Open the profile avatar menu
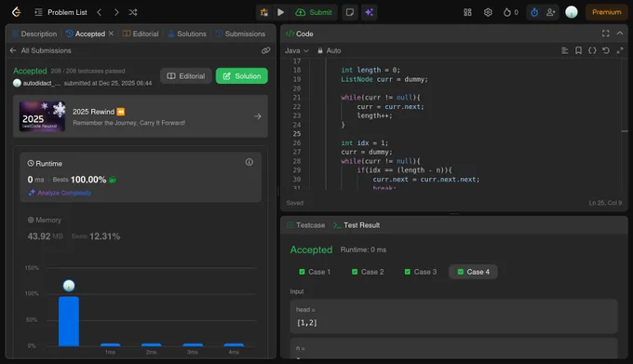The width and height of the screenshot is (633, 364). point(572,12)
